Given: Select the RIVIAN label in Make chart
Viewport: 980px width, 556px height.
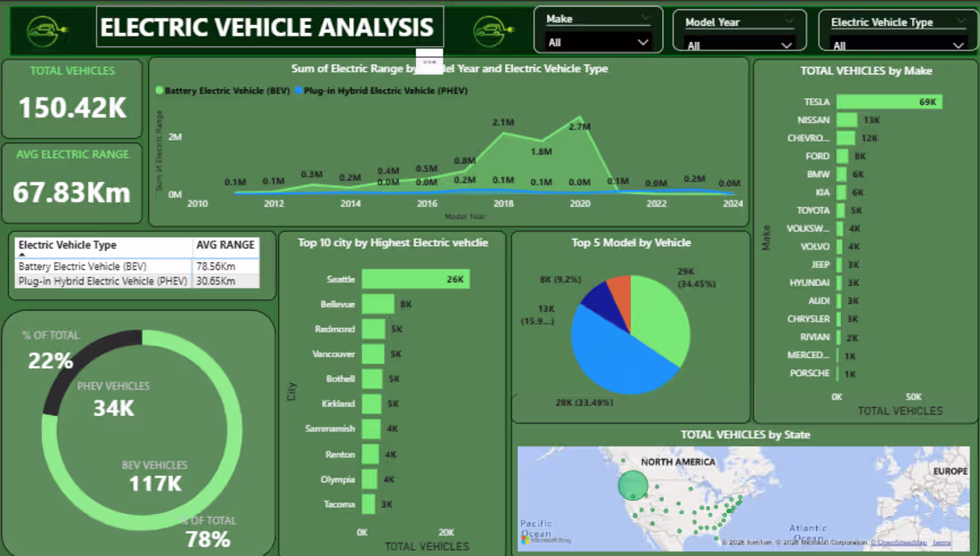Looking at the screenshot, I should [x=815, y=337].
